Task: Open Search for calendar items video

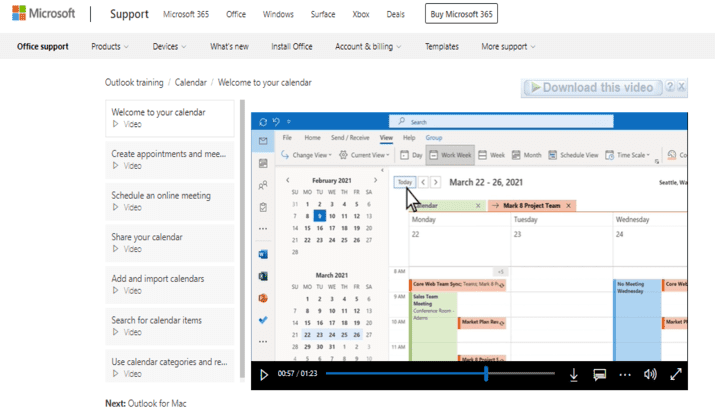Action: pyautogui.click(x=170, y=326)
